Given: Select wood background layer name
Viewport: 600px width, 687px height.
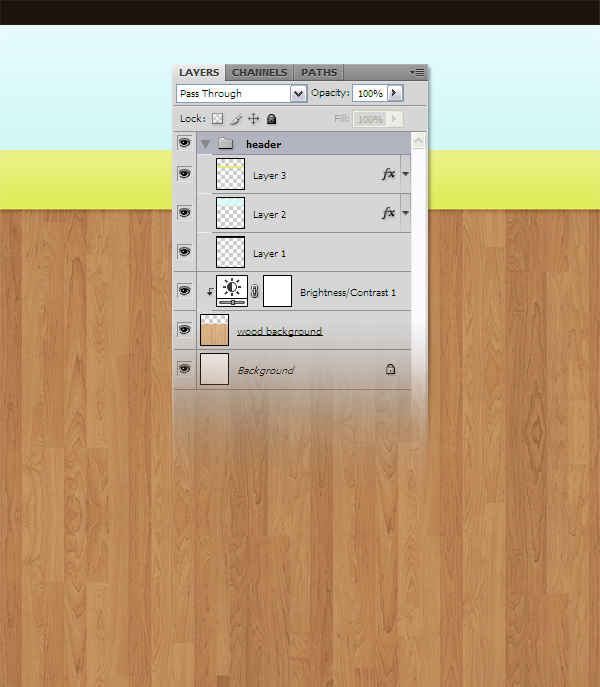Looking at the screenshot, I should click(280, 331).
